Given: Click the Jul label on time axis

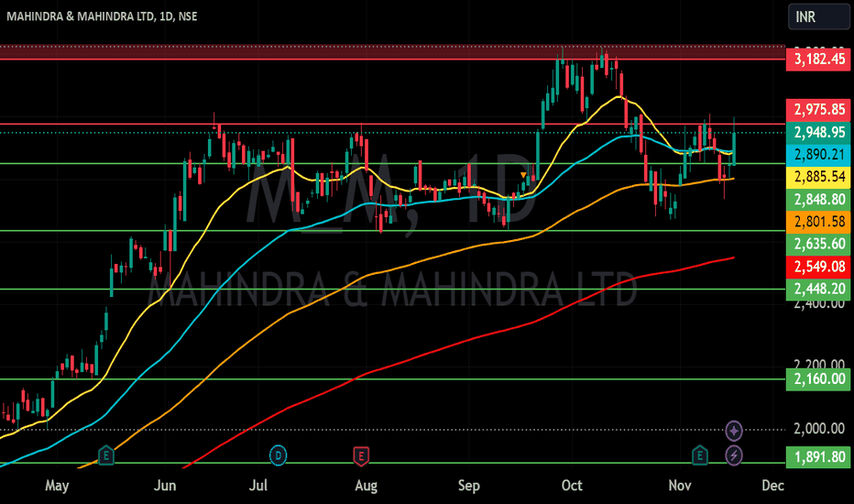Looking at the screenshot, I should point(257,486).
